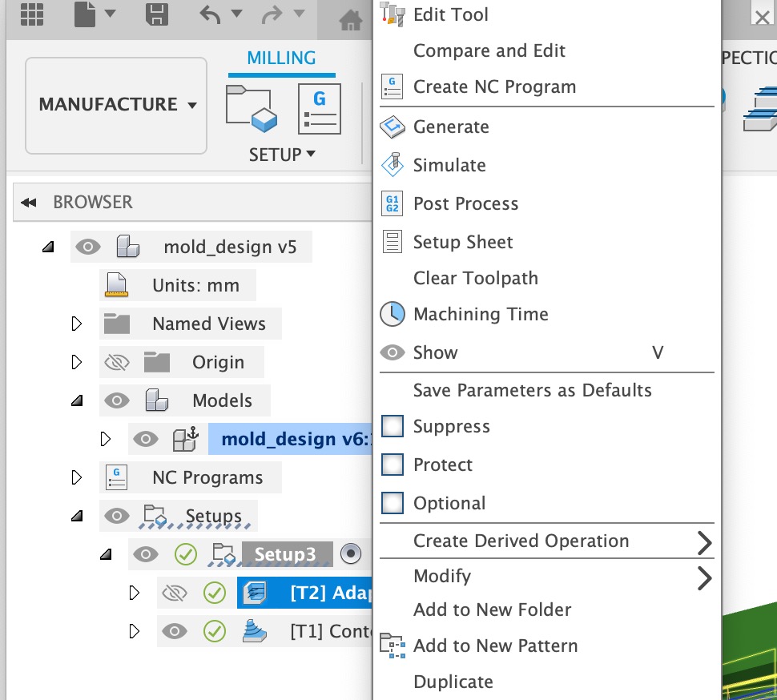
Task: Click the Units ruler document icon
Action: [116, 285]
